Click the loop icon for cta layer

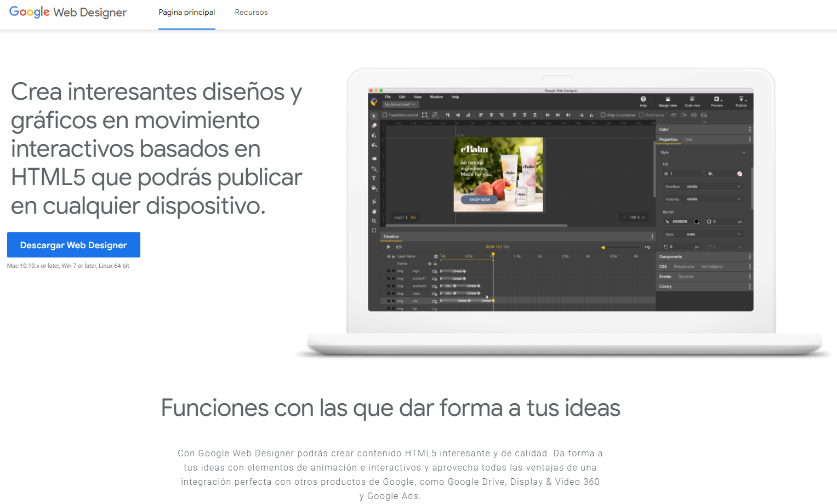pyautogui.click(x=435, y=301)
